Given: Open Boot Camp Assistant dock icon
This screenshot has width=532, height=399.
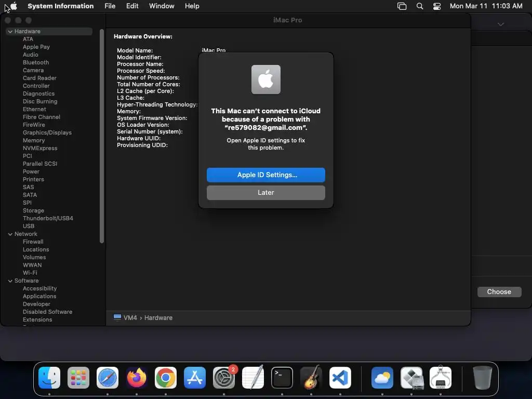Looking at the screenshot, I should (411, 378).
